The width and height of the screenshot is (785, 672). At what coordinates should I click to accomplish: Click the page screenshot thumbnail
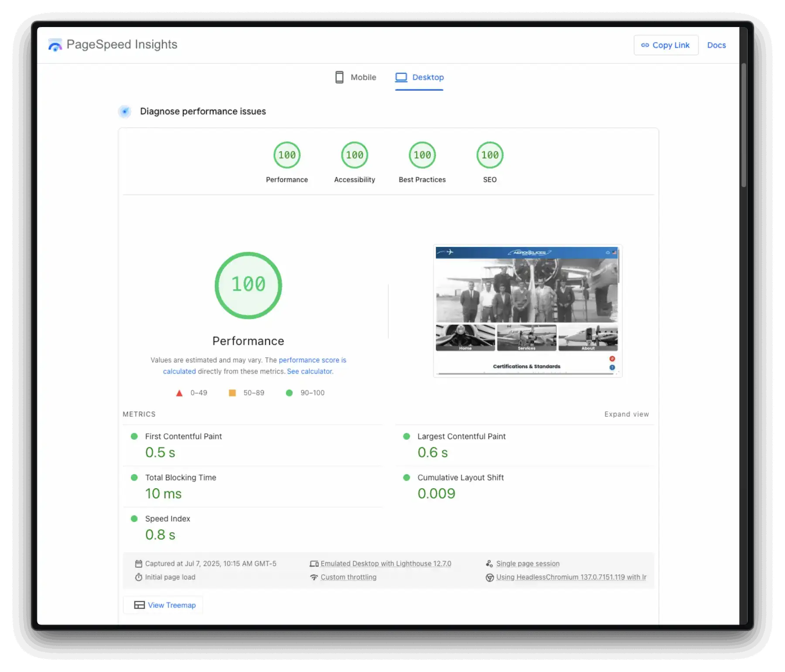pyautogui.click(x=527, y=310)
